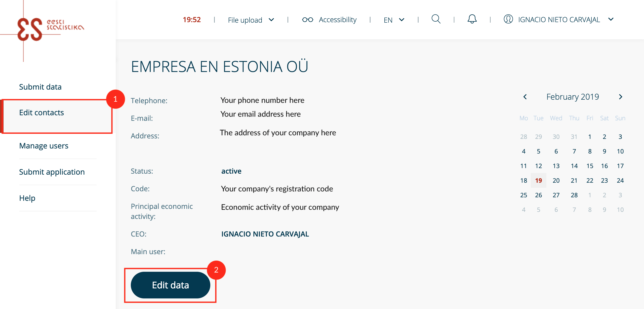Expand Ignacio Nieto Carvajal user menu
Image resolution: width=644 pixels, height=309 pixels.
click(611, 19)
